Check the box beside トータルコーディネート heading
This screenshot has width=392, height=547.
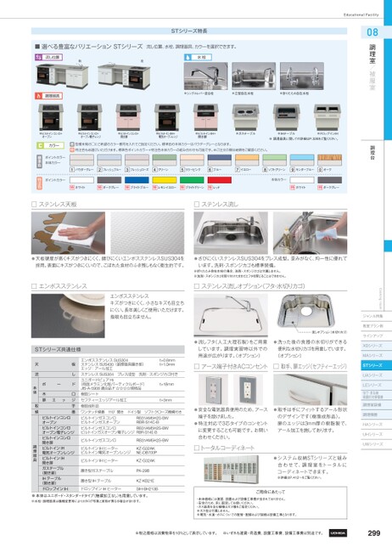point(197,448)
